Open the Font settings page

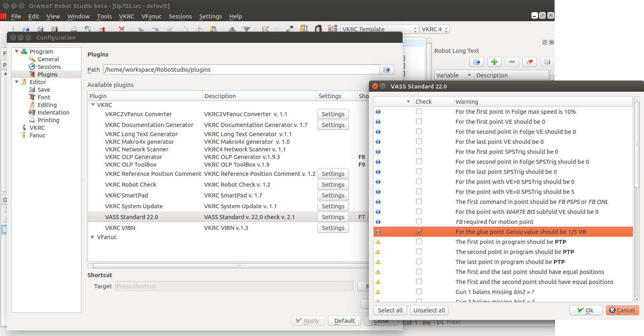coord(44,97)
